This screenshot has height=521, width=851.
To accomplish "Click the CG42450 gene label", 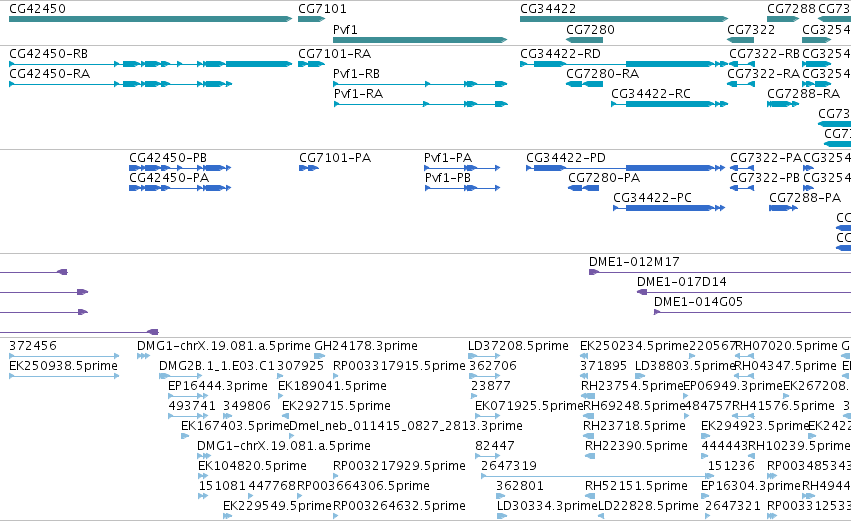I will pos(37,9).
